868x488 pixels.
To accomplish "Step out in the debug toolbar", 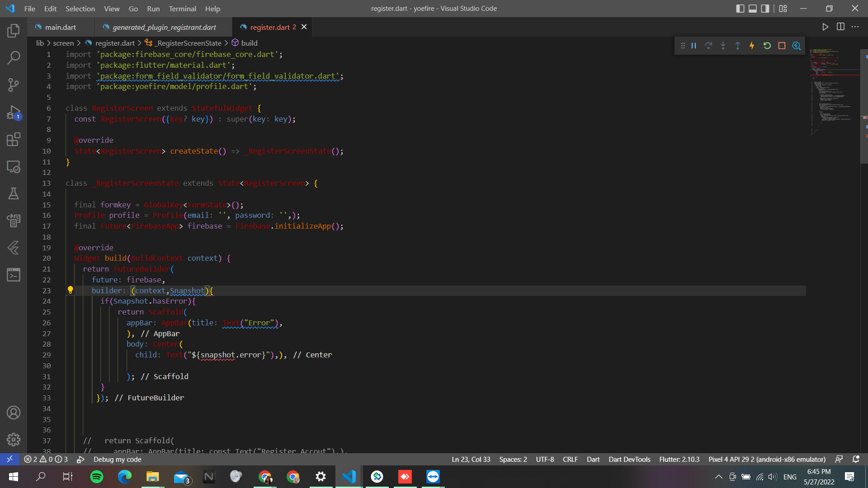I will 737,46.
